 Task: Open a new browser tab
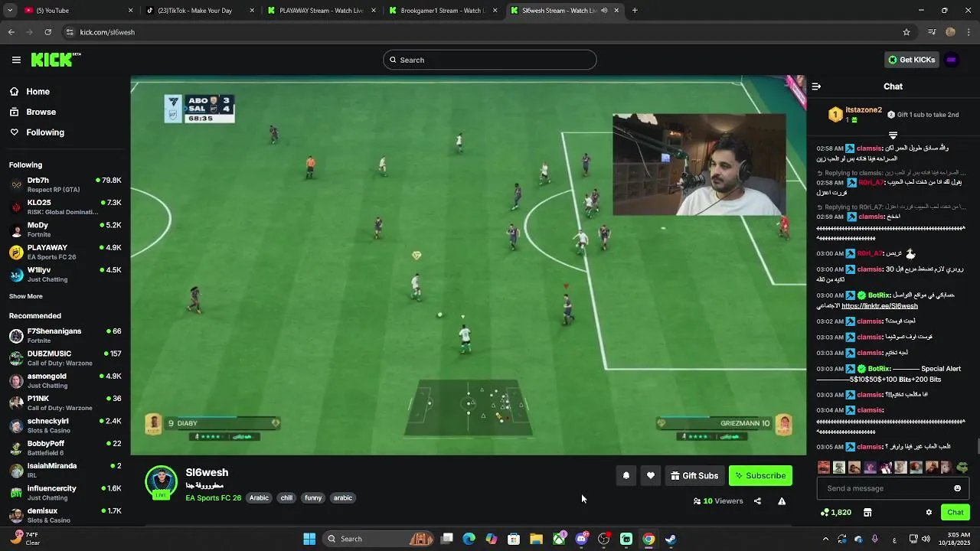[635, 11]
